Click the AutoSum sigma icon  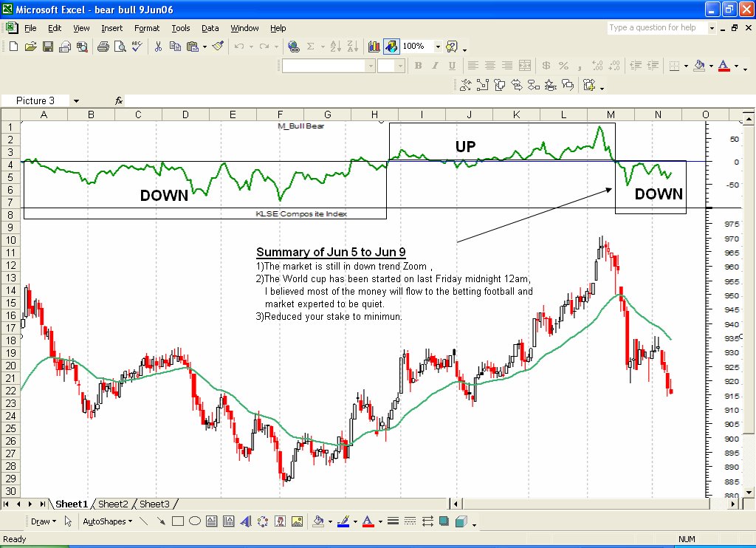click(311, 47)
